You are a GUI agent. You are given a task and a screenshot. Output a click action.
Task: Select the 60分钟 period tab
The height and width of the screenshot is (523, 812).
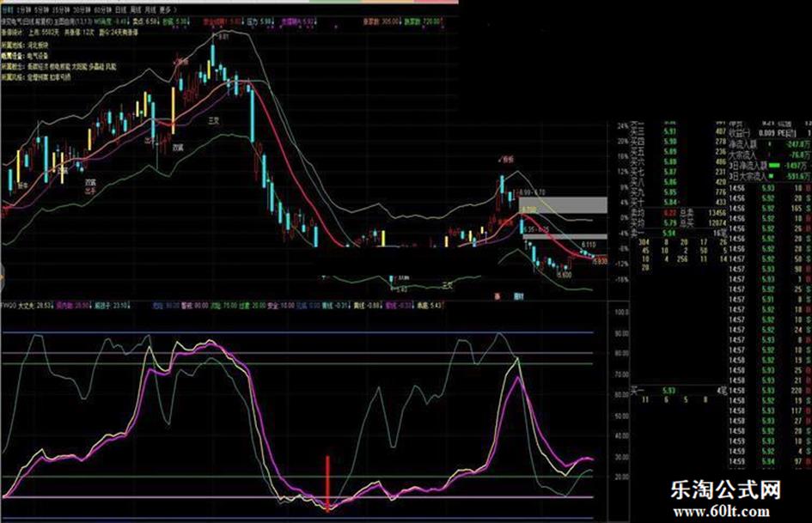(x=102, y=9)
